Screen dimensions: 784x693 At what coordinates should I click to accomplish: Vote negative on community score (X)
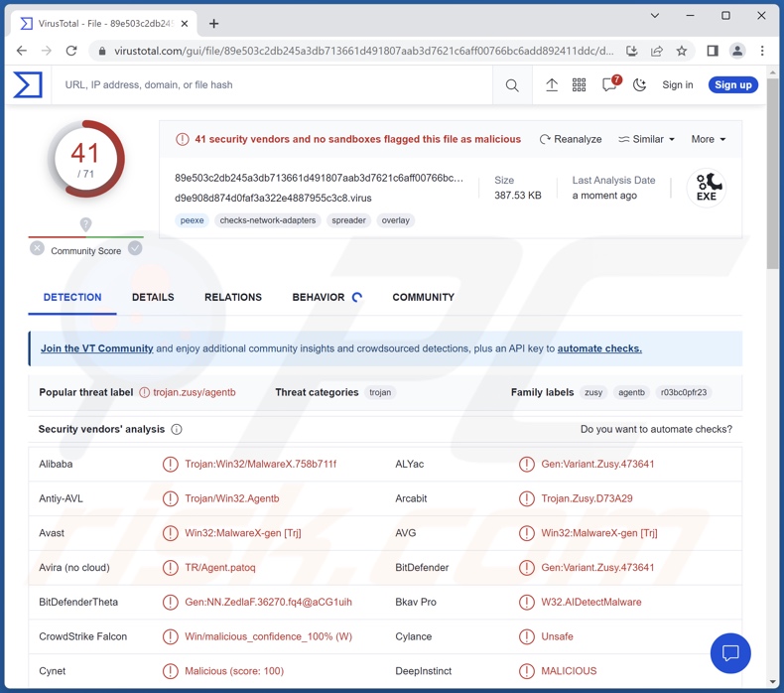click(37, 248)
